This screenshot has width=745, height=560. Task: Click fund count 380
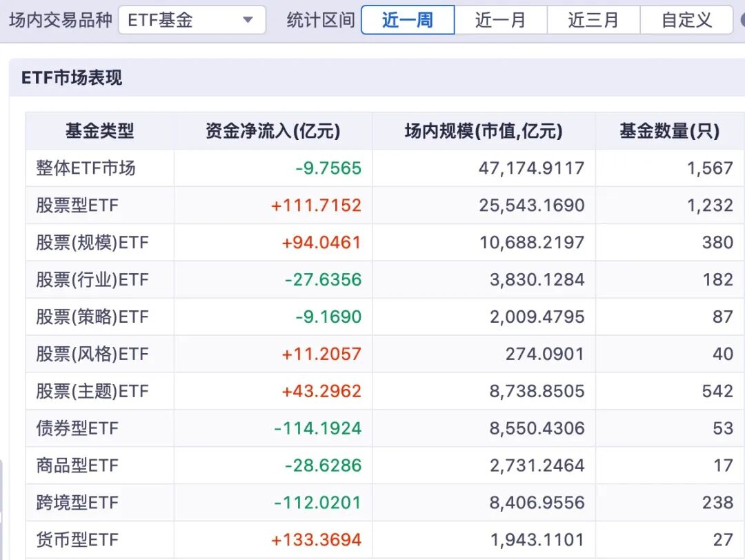718,243
